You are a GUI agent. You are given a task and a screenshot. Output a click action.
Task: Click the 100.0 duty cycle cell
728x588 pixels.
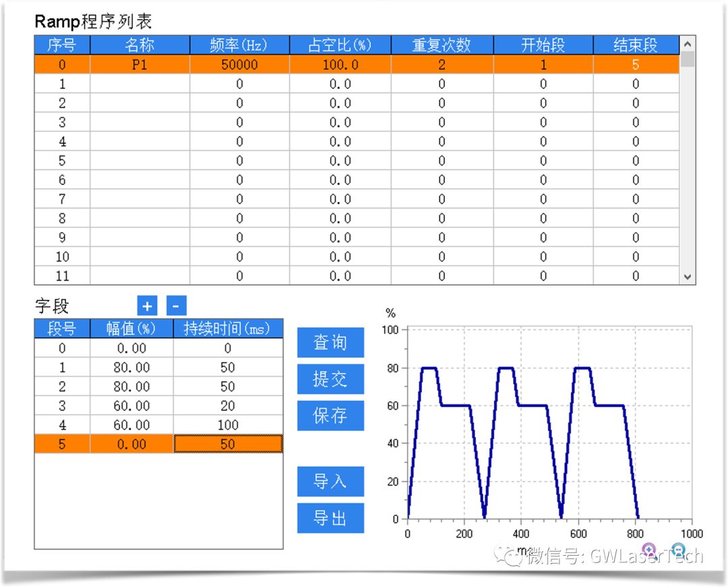click(x=340, y=65)
